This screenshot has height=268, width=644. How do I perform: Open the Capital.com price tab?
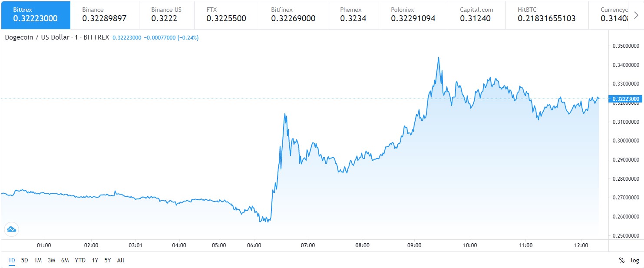click(477, 14)
